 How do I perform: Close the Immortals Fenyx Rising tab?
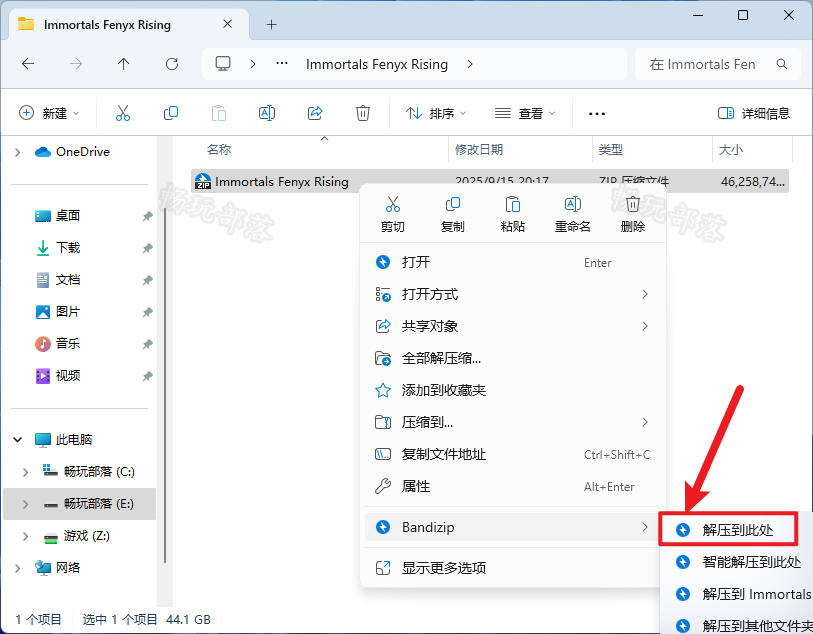click(x=227, y=24)
